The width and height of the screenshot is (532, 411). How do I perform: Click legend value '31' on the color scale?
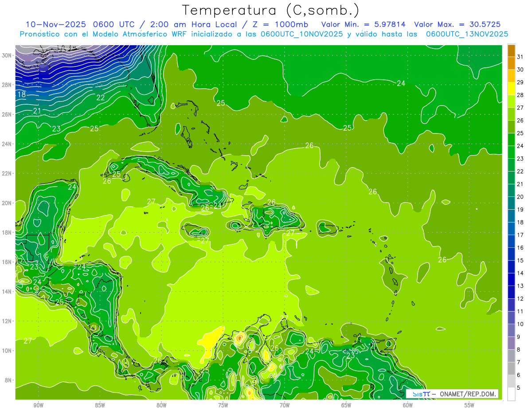click(520, 56)
